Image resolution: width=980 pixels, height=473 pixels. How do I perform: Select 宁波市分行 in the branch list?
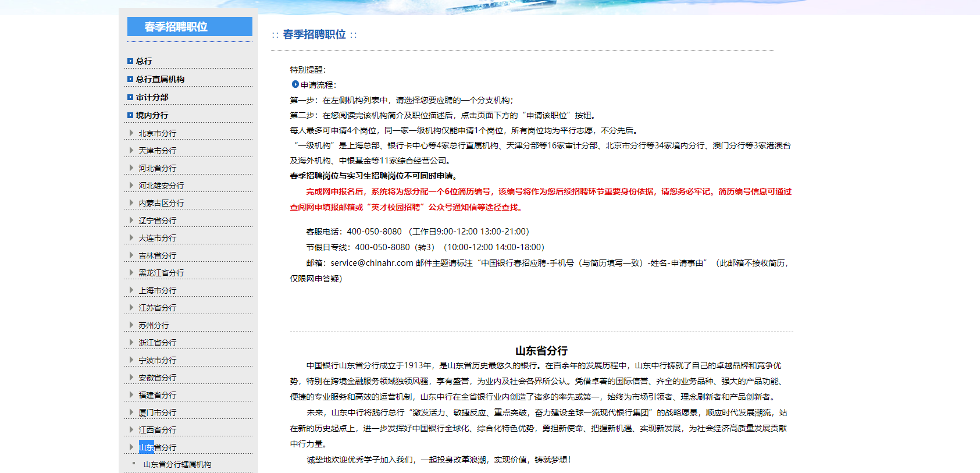point(158,360)
